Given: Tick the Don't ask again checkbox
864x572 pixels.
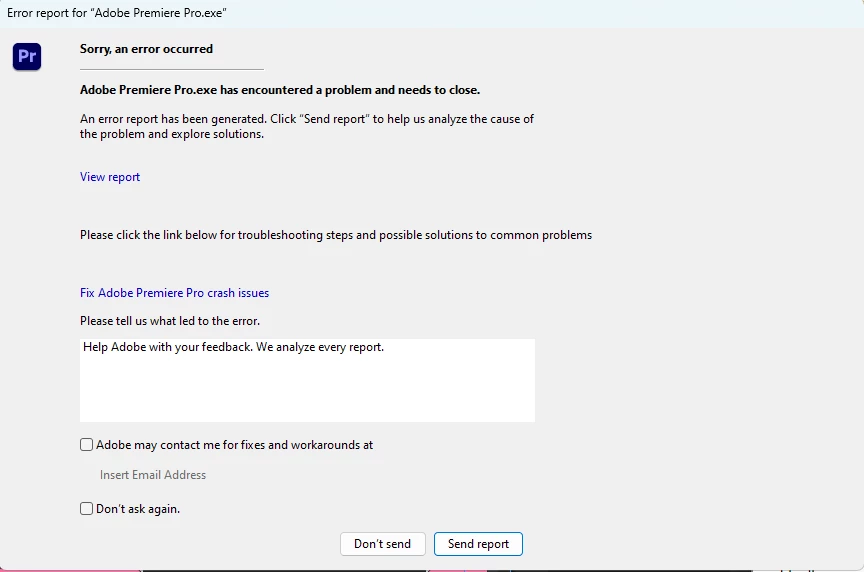Looking at the screenshot, I should [87, 509].
